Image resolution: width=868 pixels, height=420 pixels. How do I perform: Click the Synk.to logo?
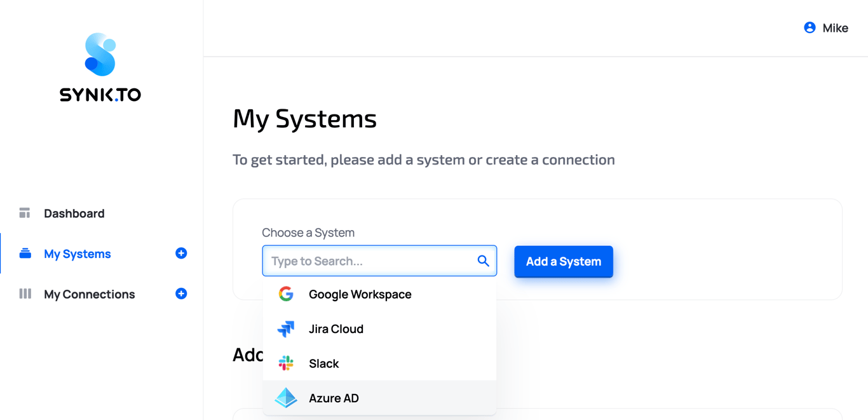pyautogui.click(x=100, y=67)
